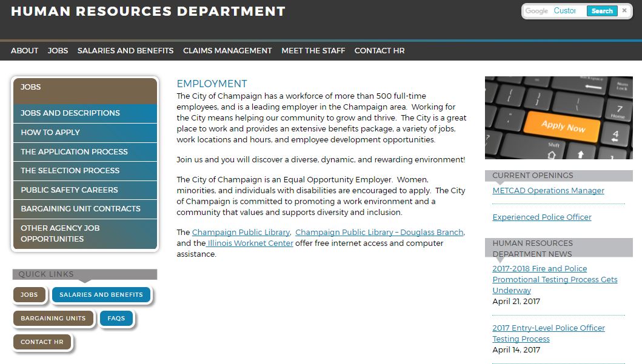Click the Salaries and Benefits quick link button
The width and height of the screenshot is (642, 364).
(x=101, y=295)
